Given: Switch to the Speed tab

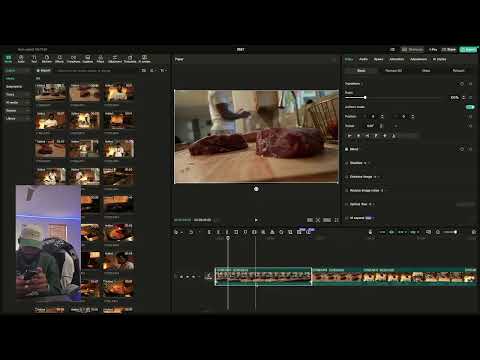Looking at the screenshot, I should pos(378,59).
